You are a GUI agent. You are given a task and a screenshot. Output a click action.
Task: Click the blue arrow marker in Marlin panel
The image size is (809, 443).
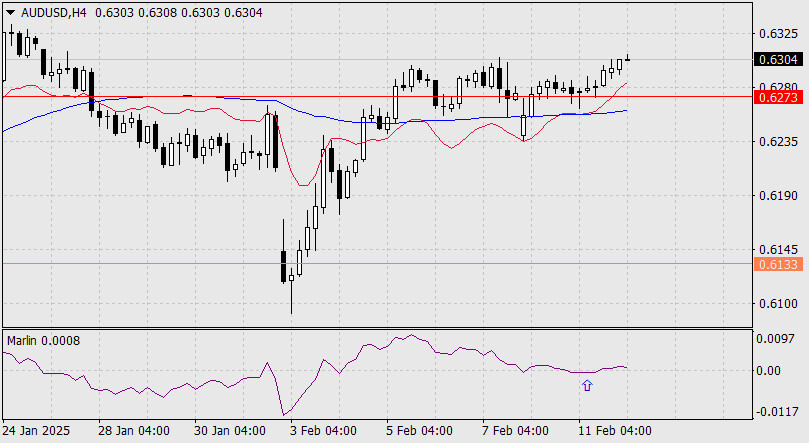click(x=587, y=386)
